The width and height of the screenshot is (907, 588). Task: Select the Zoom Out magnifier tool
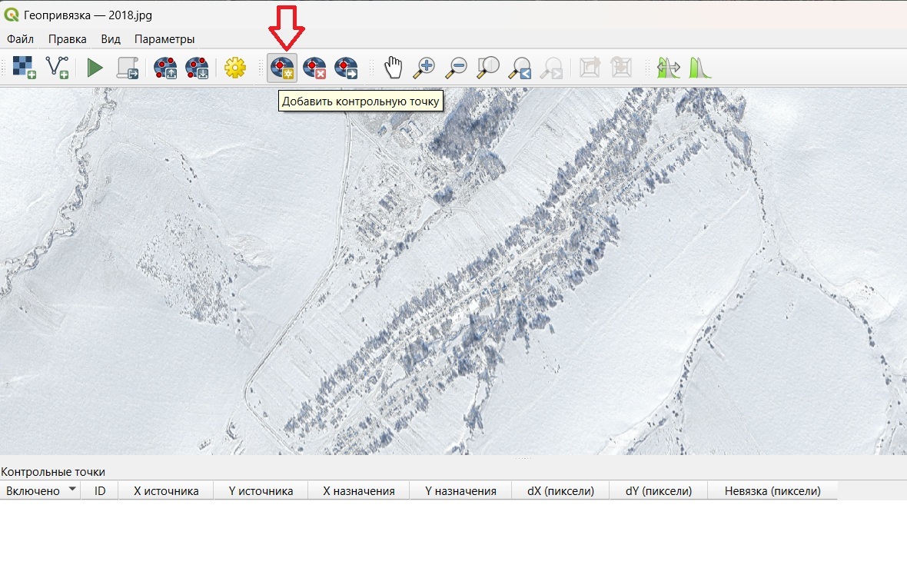[x=456, y=68]
